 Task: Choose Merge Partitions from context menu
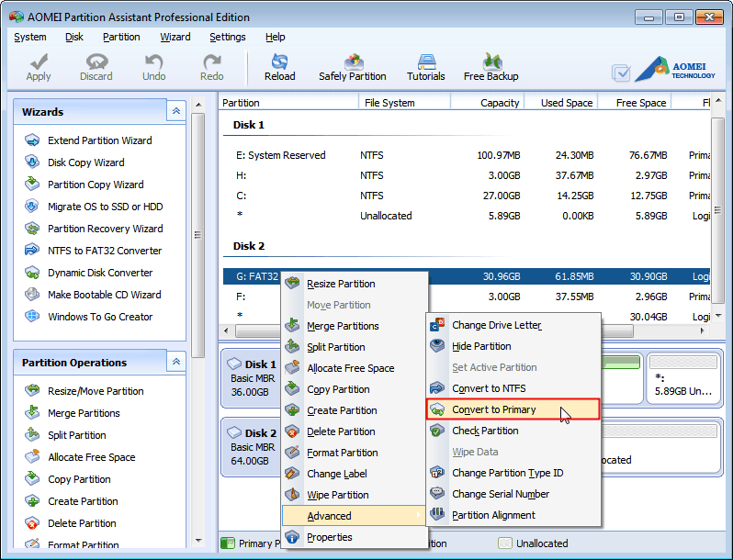click(354, 326)
